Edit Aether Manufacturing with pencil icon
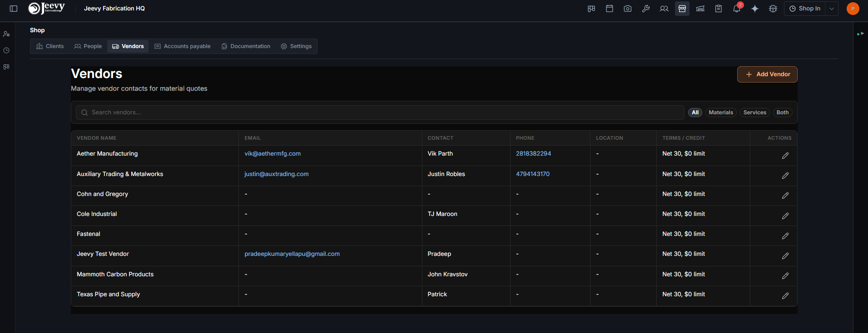This screenshot has height=333, width=868. pos(785,156)
